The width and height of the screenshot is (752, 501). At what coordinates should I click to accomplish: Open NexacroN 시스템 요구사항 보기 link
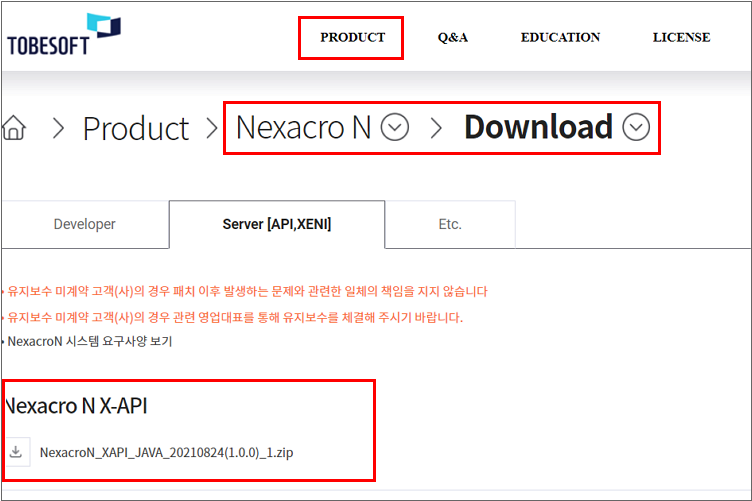click(x=90, y=341)
